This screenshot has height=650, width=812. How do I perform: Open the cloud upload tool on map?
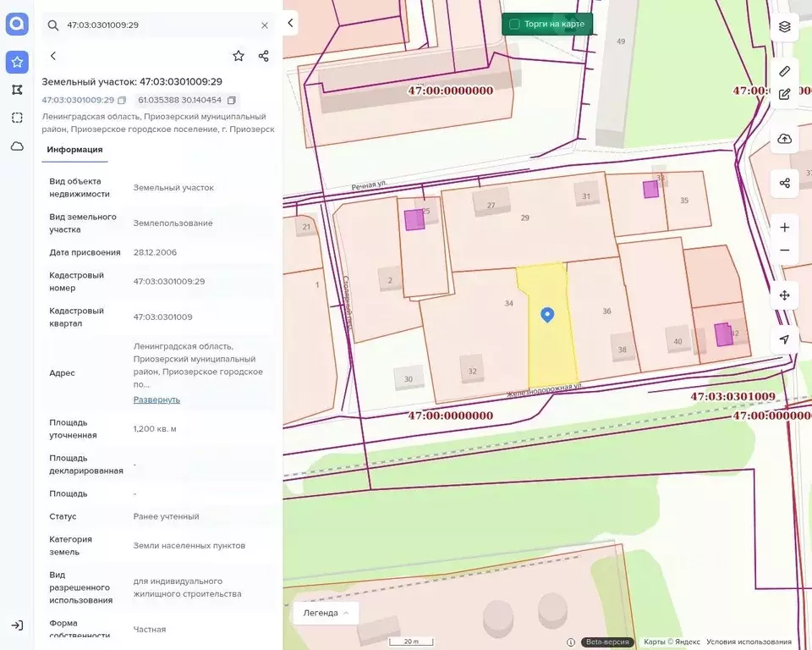[784, 139]
